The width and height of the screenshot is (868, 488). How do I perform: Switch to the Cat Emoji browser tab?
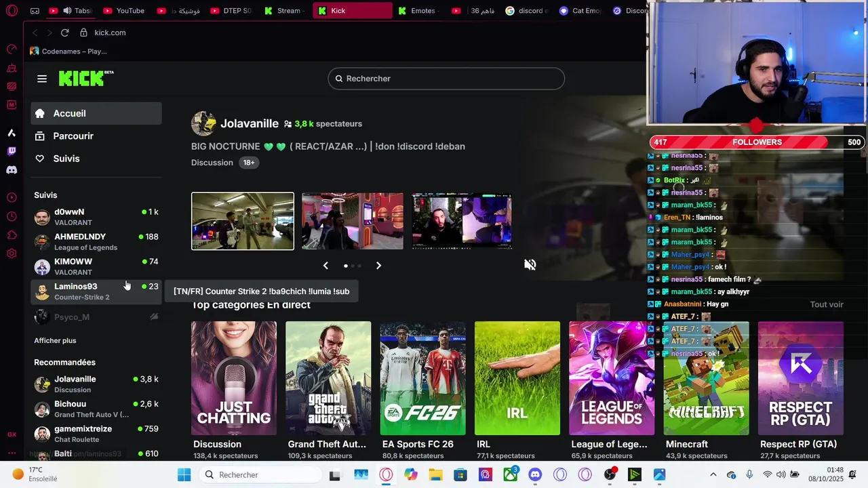[581, 11]
